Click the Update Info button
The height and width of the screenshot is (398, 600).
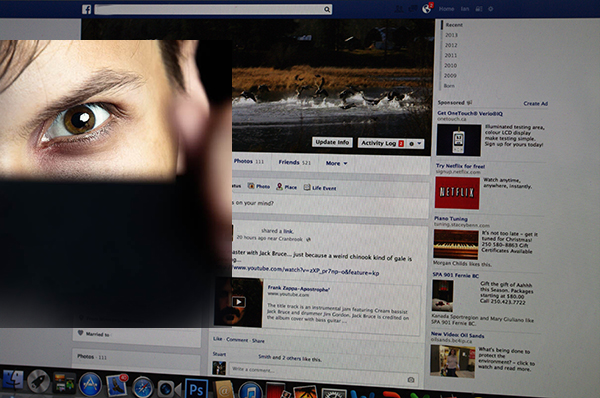[332, 142]
